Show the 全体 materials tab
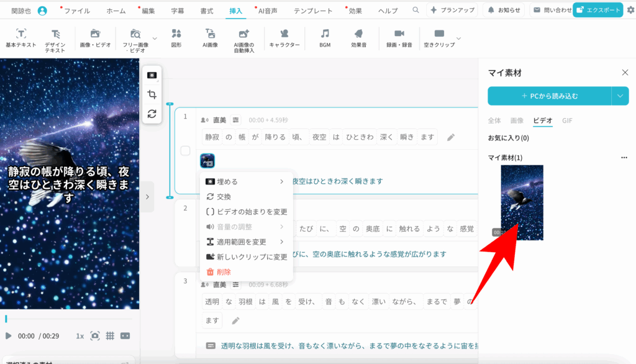The width and height of the screenshot is (636, 364). tap(494, 121)
